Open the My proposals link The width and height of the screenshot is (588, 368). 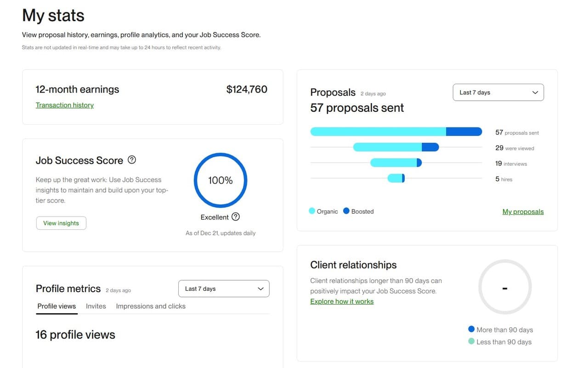pos(523,212)
